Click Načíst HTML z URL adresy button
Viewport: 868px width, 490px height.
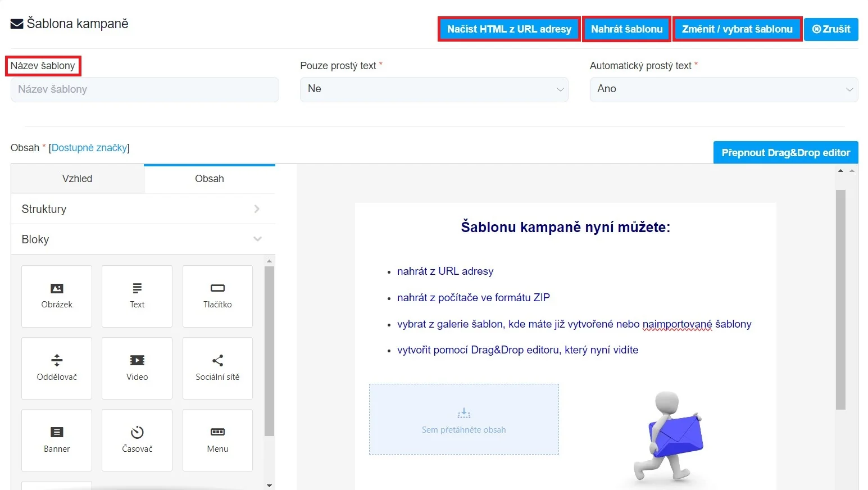click(x=509, y=29)
